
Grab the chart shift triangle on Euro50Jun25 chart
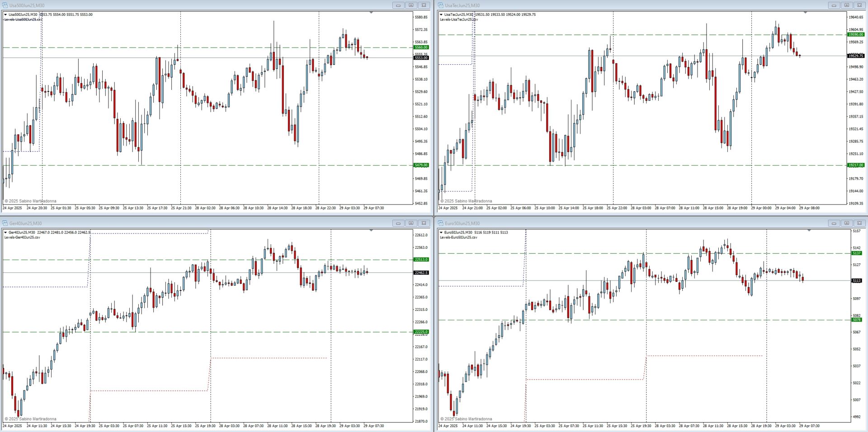click(x=809, y=230)
